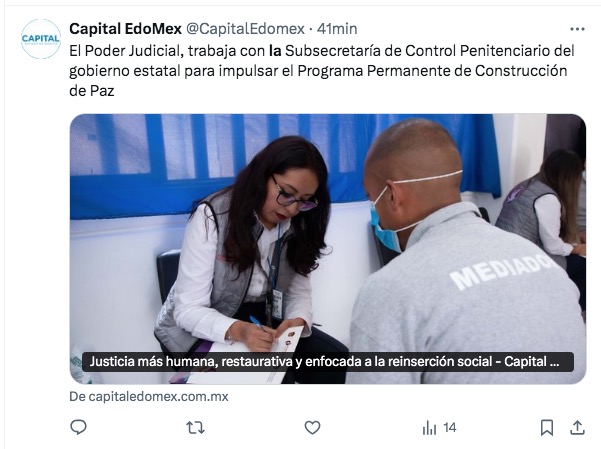Repost this tweet with the retweet icon
Screen dimensions: 601x449
coord(195,428)
